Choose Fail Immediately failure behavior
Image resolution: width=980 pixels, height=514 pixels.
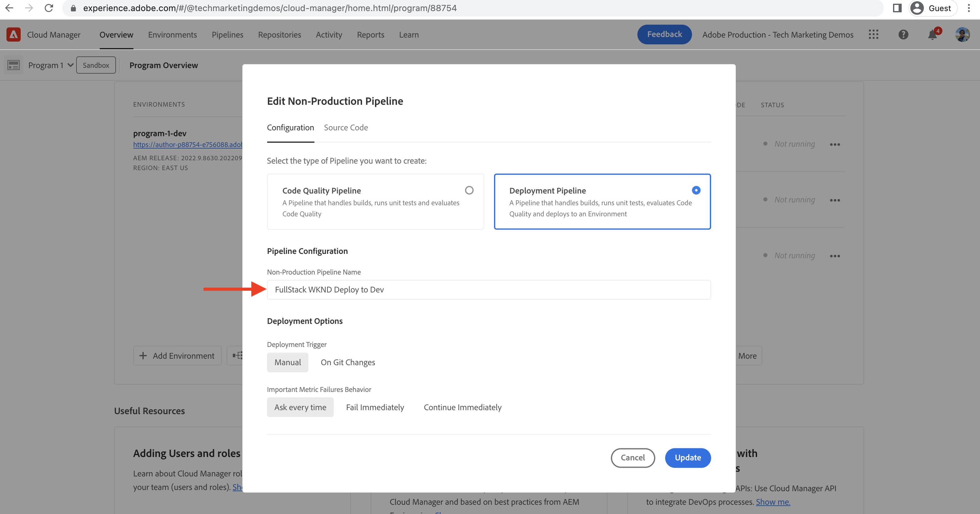pyautogui.click(x=375, y=407)
